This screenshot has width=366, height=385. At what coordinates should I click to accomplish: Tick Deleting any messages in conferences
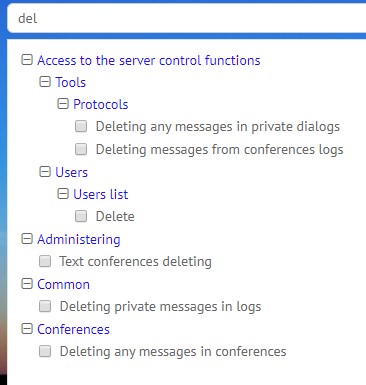(x=45, y=351)
